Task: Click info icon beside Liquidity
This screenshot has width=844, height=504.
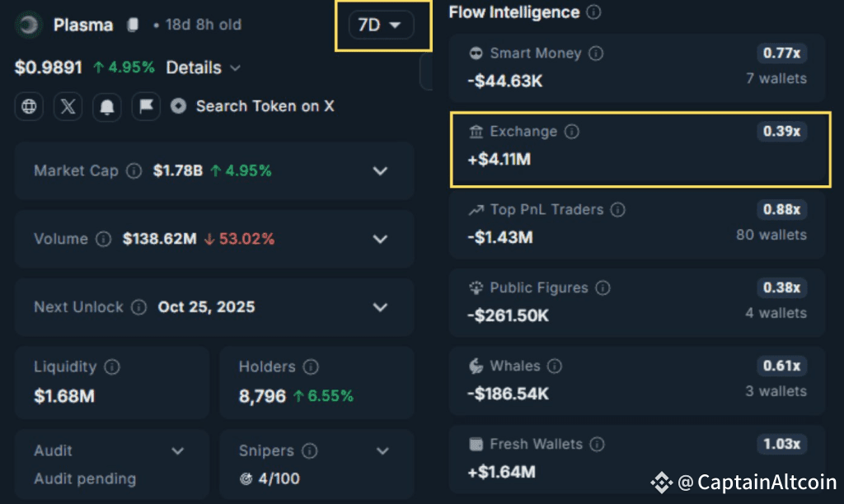Action: pyautogui.click(x=112, y=366)
